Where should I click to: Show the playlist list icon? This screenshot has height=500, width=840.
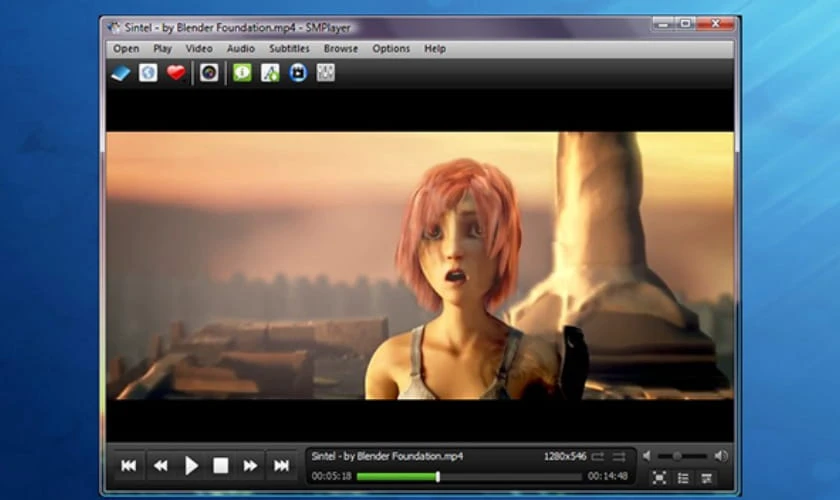[683, 477]
